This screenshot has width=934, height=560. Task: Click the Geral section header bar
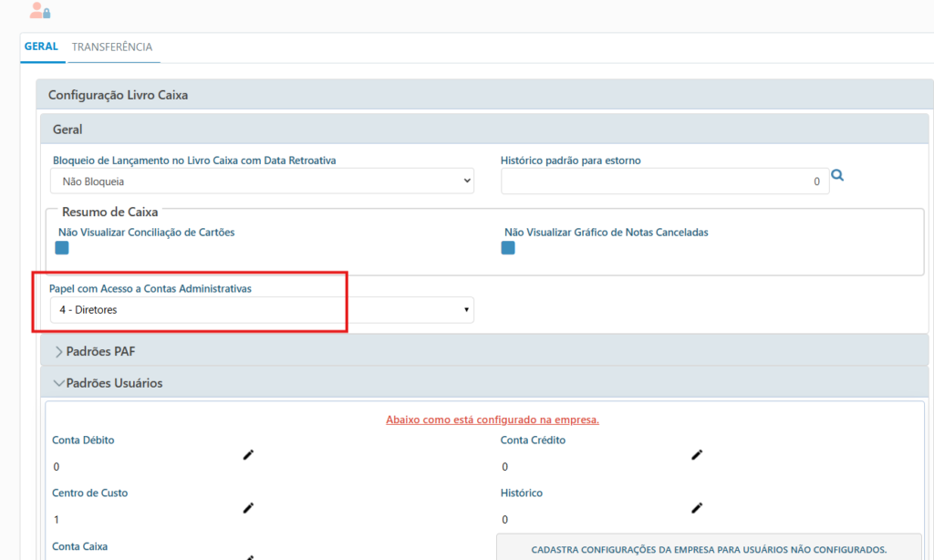(x=483, y=130)
